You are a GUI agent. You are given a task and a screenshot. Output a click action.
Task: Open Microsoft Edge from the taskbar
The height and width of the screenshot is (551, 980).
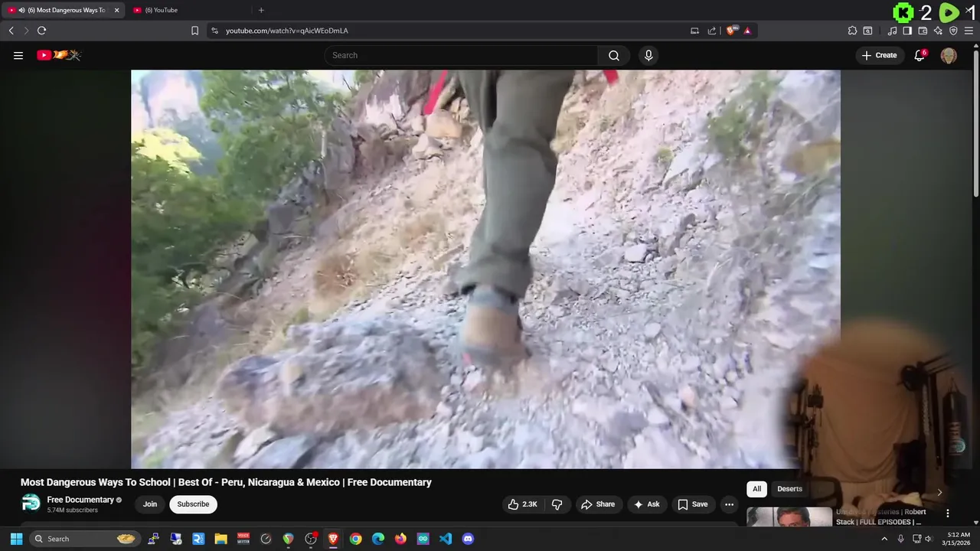(x=378, y=539)
